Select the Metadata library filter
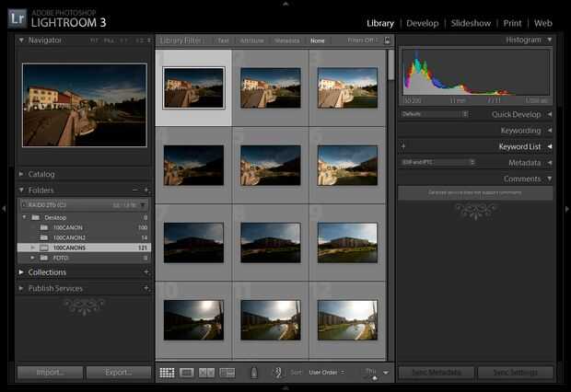The width and height of the screenshot is (571, 392). tap(287, 40)
